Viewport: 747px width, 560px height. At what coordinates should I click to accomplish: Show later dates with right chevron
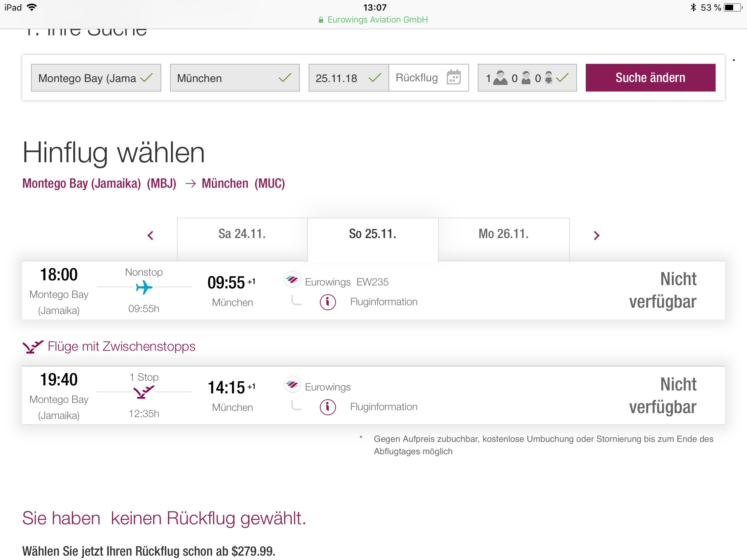pos(596,236)
